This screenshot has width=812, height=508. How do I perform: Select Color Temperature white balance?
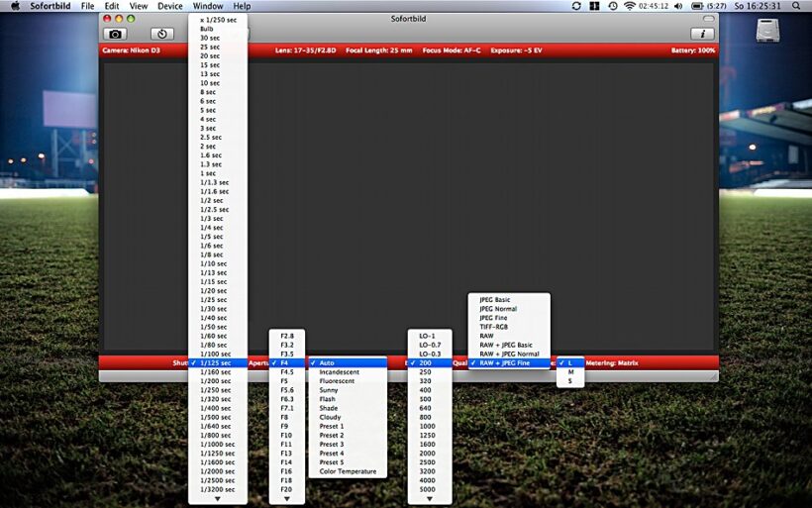point(348,471)
